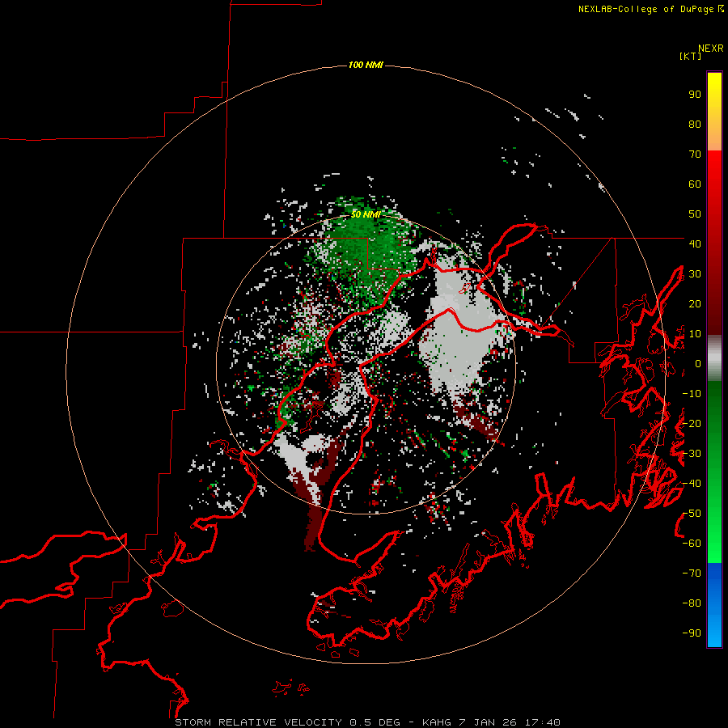Click the 17:40 timestamp in the caption
728x728 pixels.
point(542,722)
